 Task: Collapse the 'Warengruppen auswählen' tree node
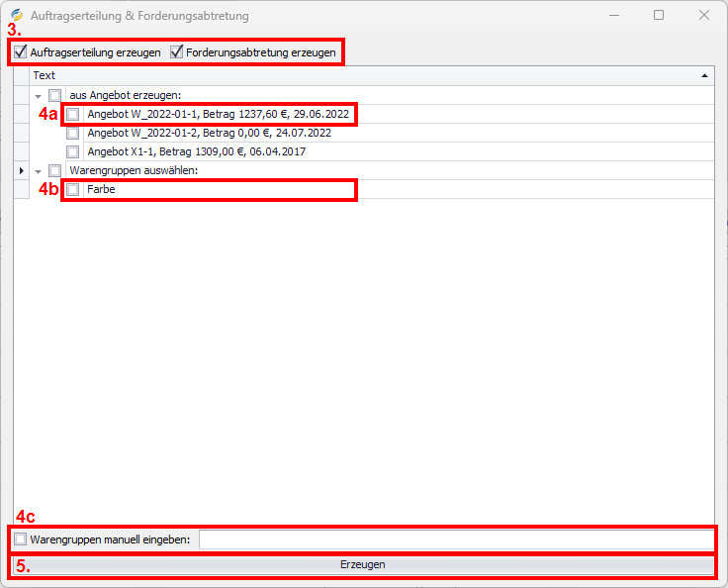pyautogui.click(x=38, y=172)
